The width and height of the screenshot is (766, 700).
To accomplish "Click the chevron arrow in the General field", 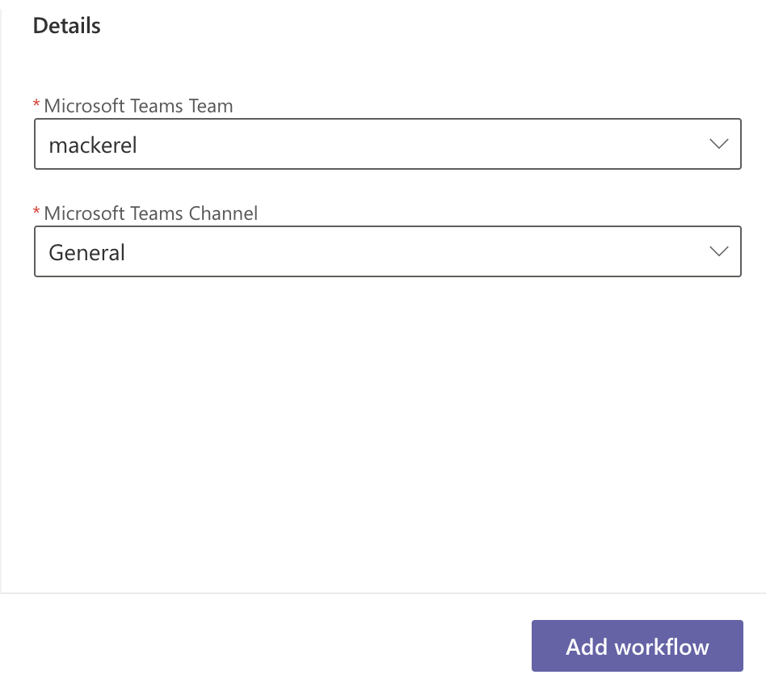I will point(718,251).
